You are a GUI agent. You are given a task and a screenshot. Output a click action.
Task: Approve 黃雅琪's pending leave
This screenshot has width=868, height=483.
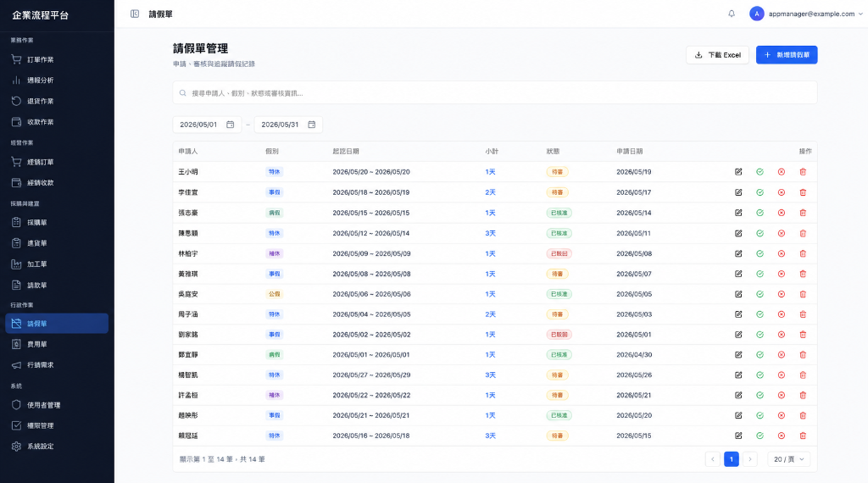point(760,274)
